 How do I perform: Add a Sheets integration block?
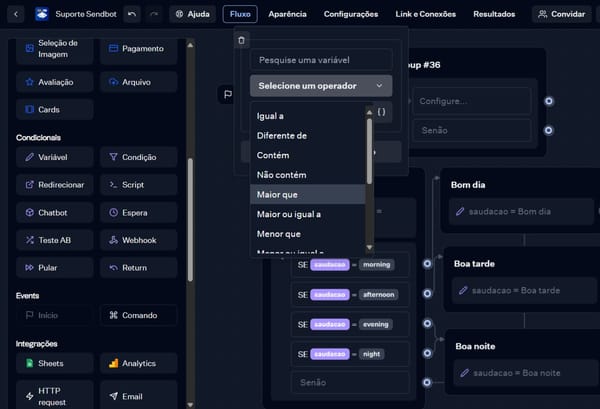point(55,363)
